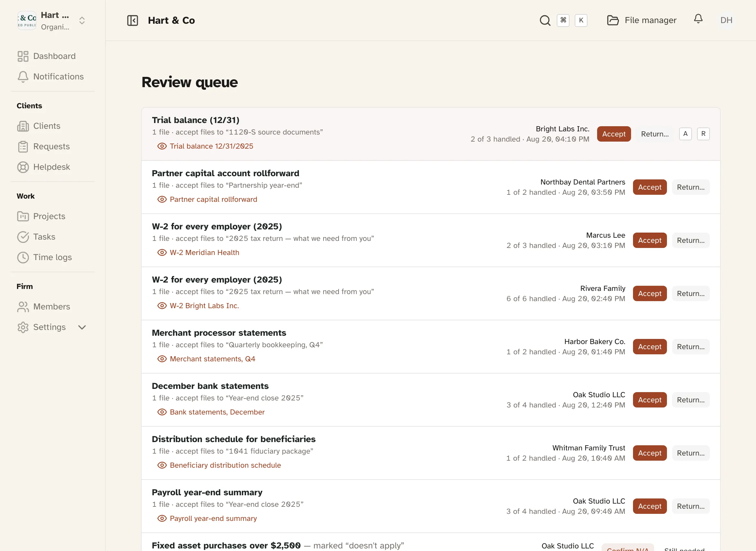Accept Whitman Family Trust distribution schedule
This screenshot has width=756, height=551.
click(650, 453)
